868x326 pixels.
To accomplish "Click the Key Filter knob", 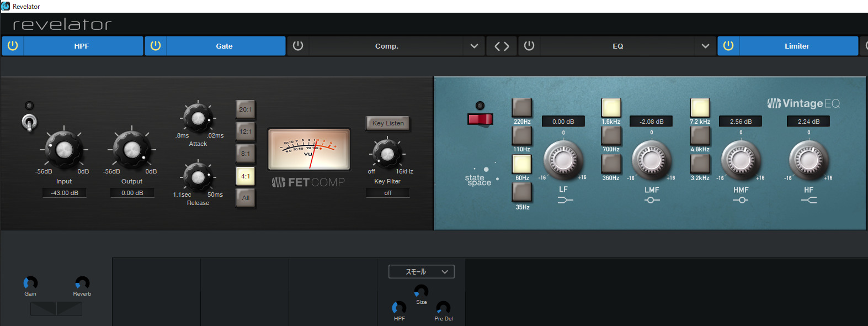I will 387,154.
